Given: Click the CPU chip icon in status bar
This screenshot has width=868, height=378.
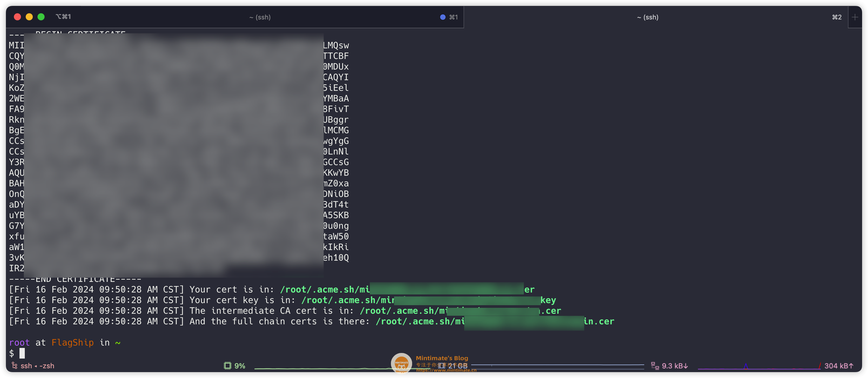Looking at the screenshot, I should 227,366.
